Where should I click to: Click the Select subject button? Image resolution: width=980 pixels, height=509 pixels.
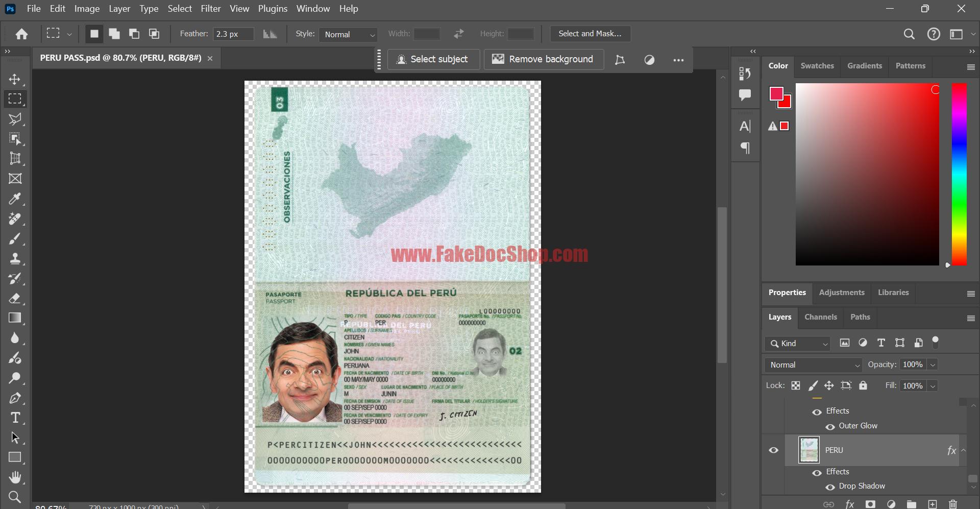pos(433,59)
